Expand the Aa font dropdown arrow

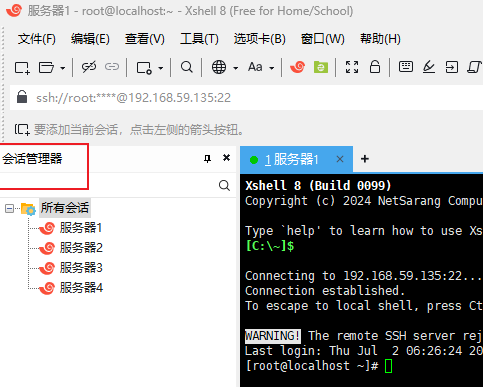click(272, 68)
